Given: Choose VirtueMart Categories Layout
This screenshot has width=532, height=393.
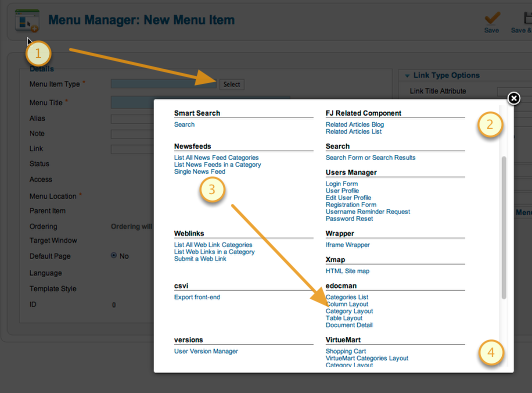Looking at the screenshot, I should 367,358.
